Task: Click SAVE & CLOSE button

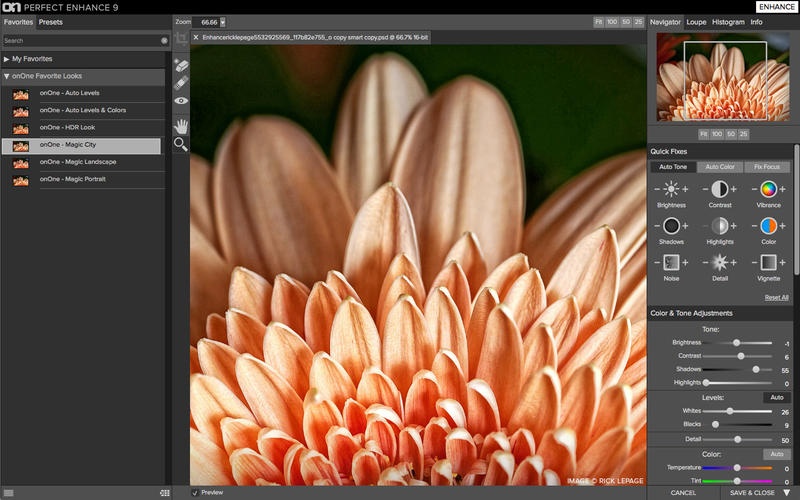Action: [x=752, y=492]
